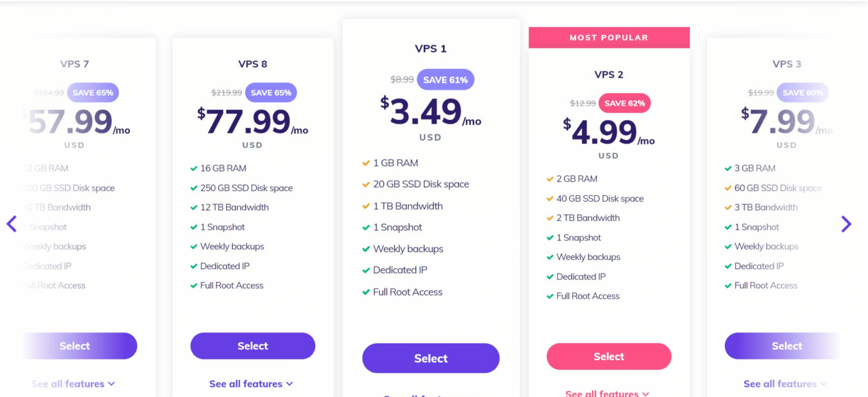Click the right carousel arrow

coord(847,224)
